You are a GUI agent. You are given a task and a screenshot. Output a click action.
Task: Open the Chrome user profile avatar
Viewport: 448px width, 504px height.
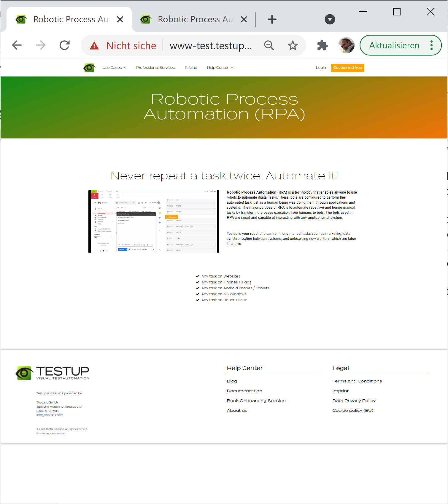click(346, 45)
